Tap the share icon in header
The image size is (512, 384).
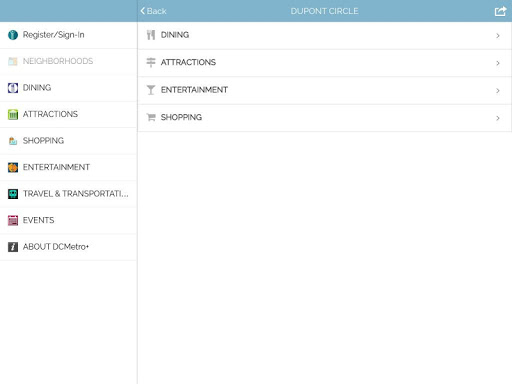[500, 11]
